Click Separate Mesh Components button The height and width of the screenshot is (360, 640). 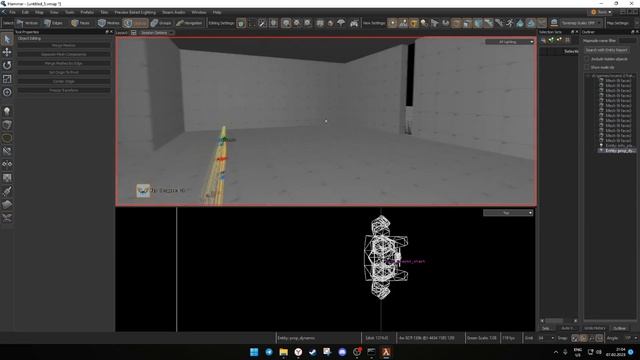tap(64, 54)
